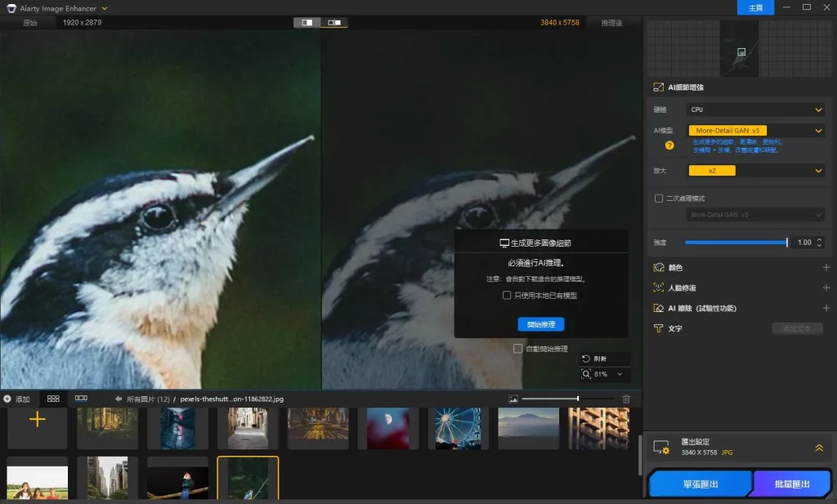The height and width of the screenshot is (504, 837).
Task: Expand the 顏色 color section
Action: tap(826, 268)
